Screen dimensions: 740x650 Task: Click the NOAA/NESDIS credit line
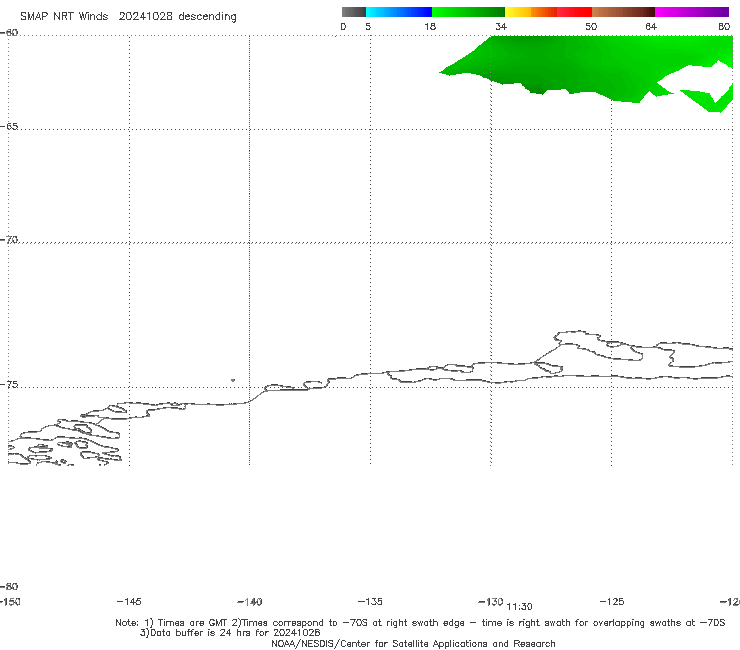click(x=413, y=644)
